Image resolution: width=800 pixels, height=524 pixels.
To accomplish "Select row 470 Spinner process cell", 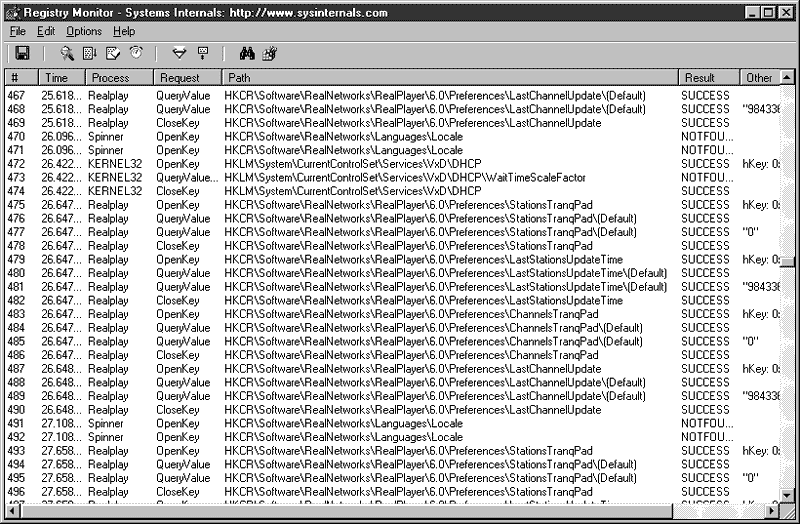I will 106,137.
